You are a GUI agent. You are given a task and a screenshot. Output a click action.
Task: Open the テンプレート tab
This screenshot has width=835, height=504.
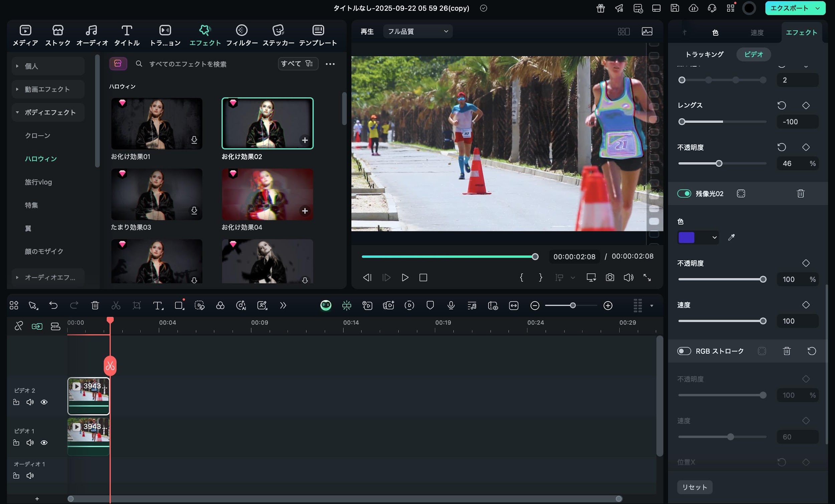318,35
